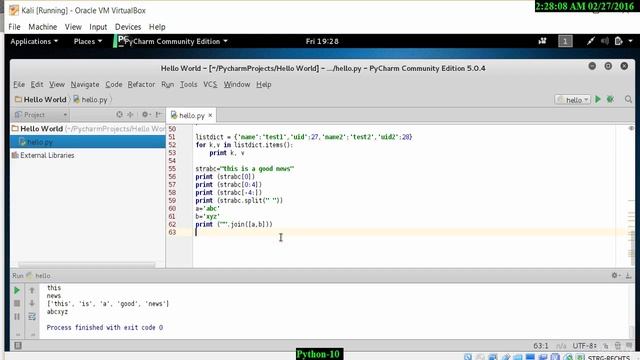Viewport: 640px width, 360px height.
Task: Click the battery power icon in top panel
Action: click(618, 41)
